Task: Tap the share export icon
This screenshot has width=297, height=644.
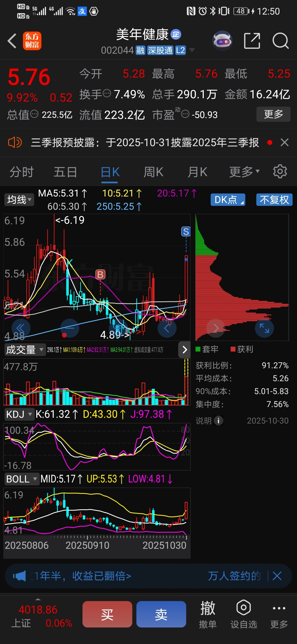Action: tap(252, 41)
